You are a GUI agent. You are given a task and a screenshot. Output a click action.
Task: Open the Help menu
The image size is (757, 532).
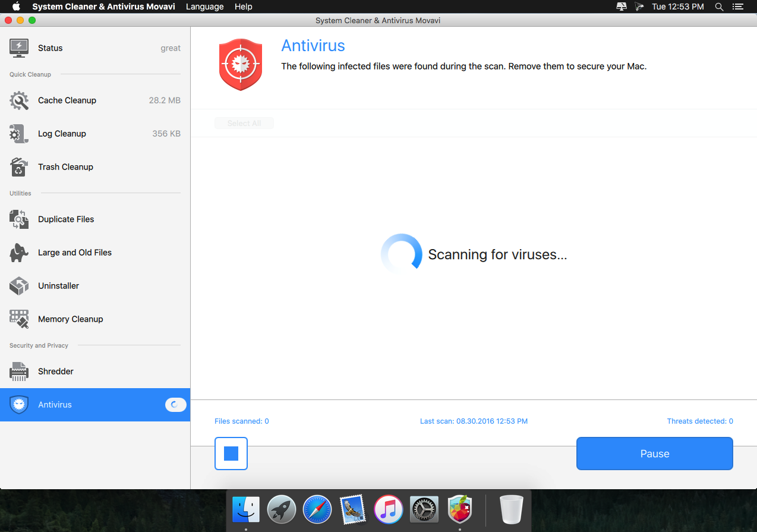[244, 7]
